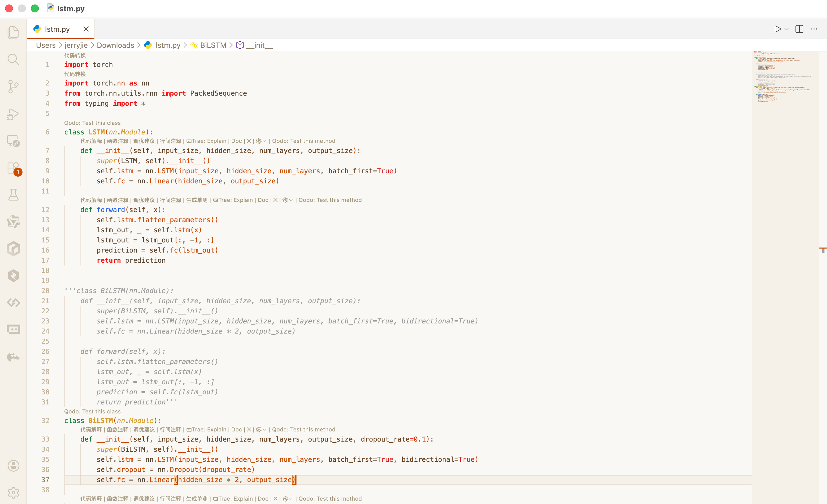Open the Testing flask icon in sidebar

(x=14, y=195)
